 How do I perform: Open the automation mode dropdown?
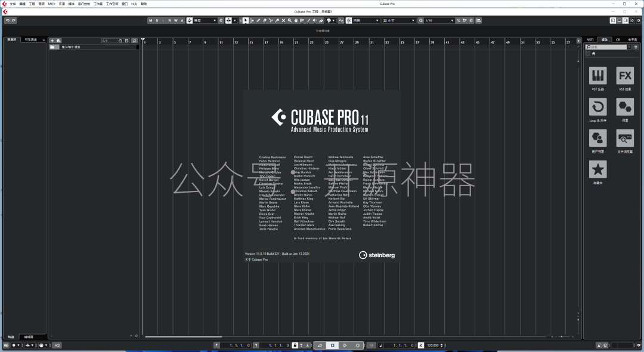click(205, 20)
